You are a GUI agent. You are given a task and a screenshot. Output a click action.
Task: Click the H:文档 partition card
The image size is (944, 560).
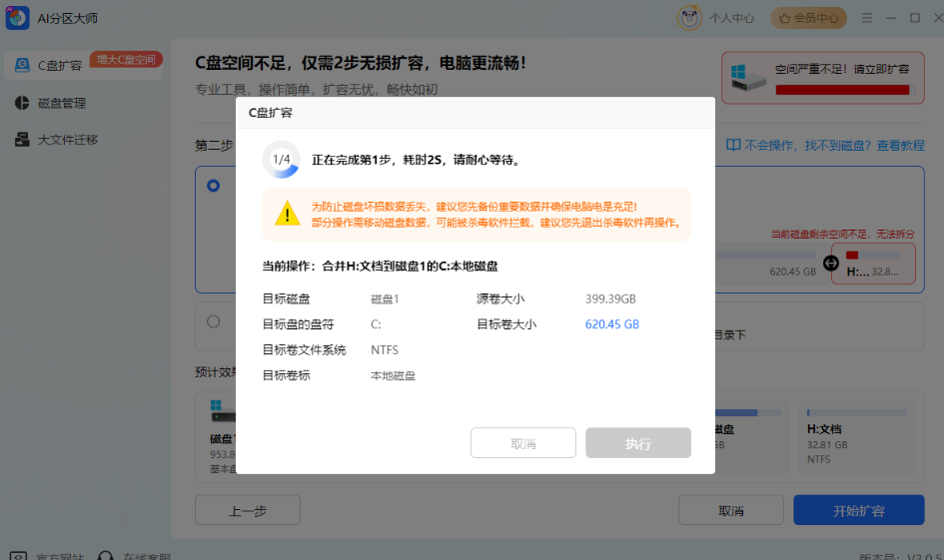point(857,438)
